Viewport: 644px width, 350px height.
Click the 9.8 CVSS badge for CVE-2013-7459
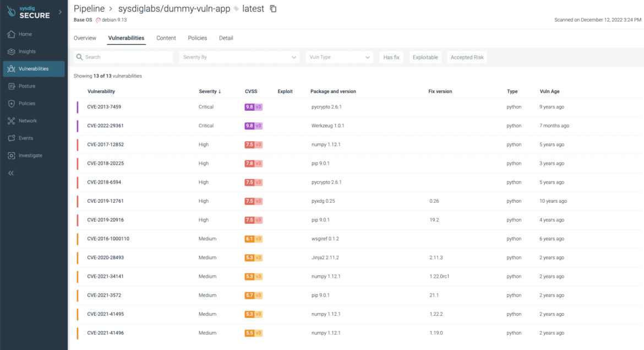[253, 107]
